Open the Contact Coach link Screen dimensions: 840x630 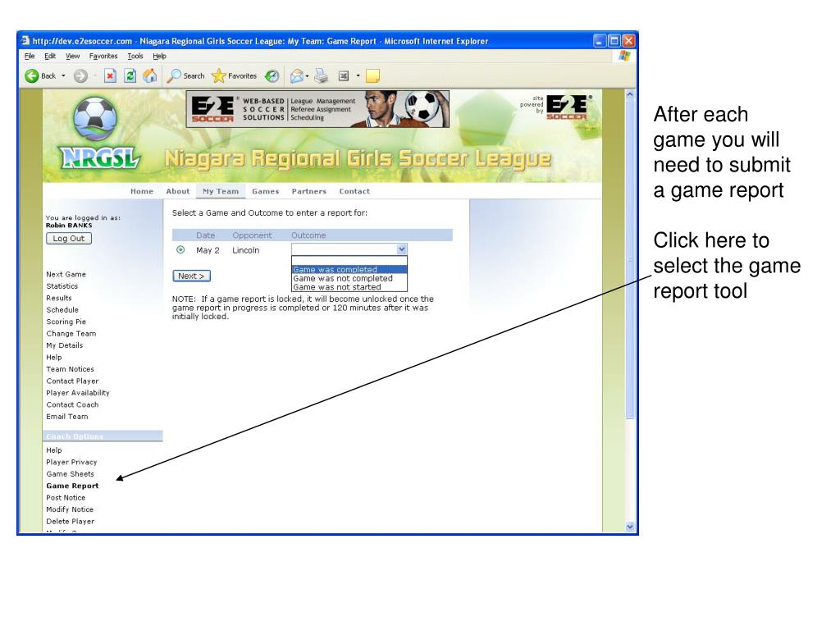(72, 404)
